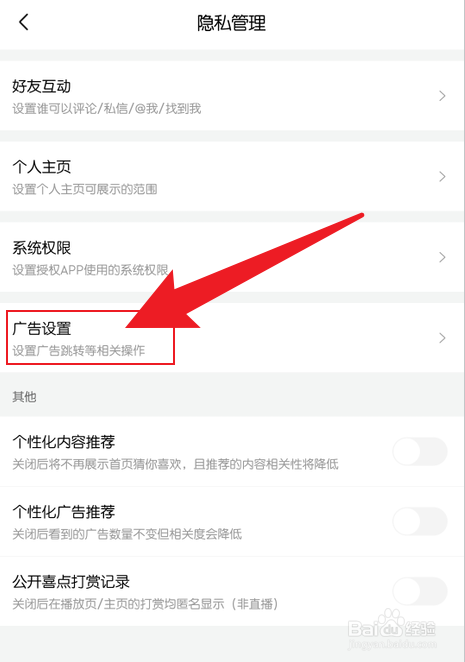The width and height of the screenshot is (465, 662).
Task: Open 系统权限 chevron arrow
Action: pyautogui.click(x=442, y=257)
